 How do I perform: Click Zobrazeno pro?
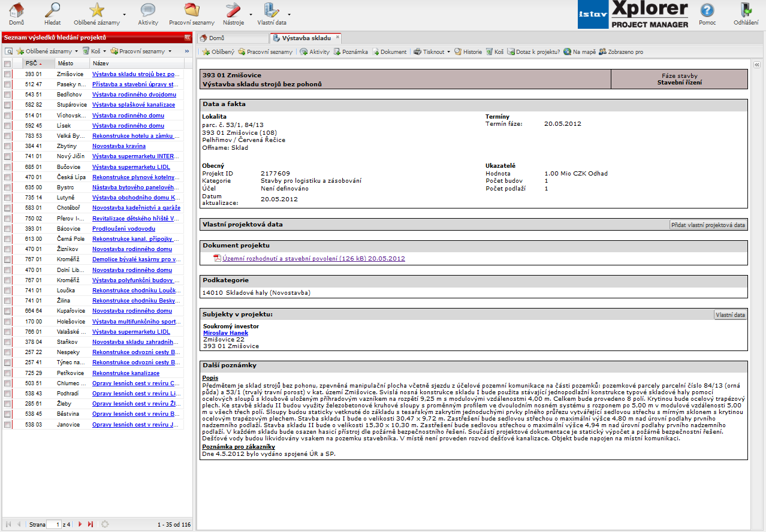(620, 52)
